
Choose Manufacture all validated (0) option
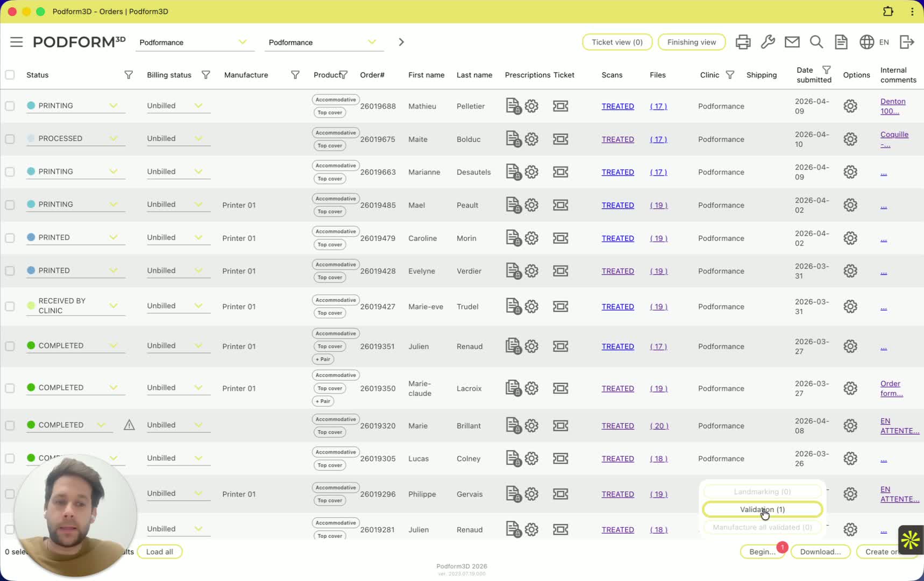tap(762, 527)
